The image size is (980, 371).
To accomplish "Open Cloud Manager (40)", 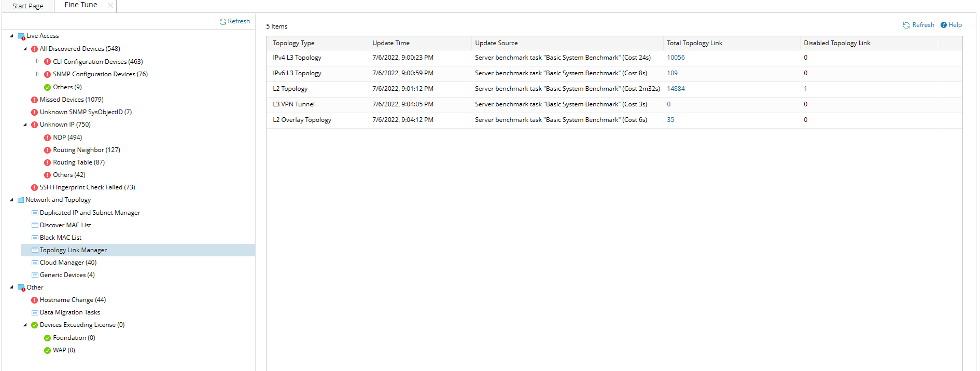I will coord(68,263).
